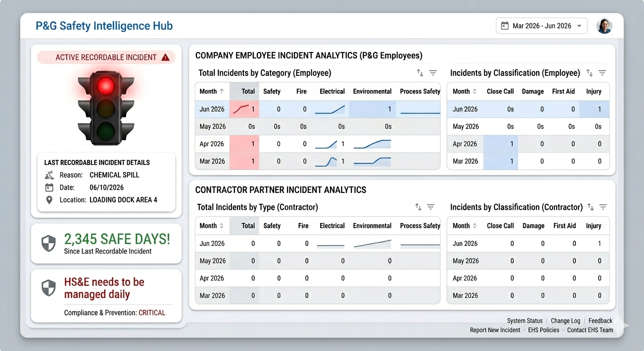This screenshot has width=644, height=351.
Task: Click the Contact EHS Team link
Action: (x=590, y=330)
